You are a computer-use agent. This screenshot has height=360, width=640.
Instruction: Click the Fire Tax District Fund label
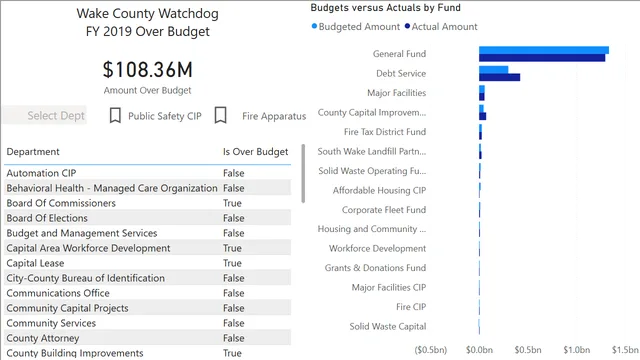coord(385,132)
